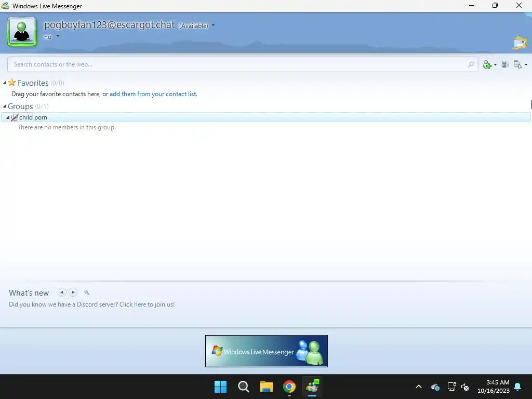
Task: Click the cloud sync tray icon
Action: (x=435, y=387)
